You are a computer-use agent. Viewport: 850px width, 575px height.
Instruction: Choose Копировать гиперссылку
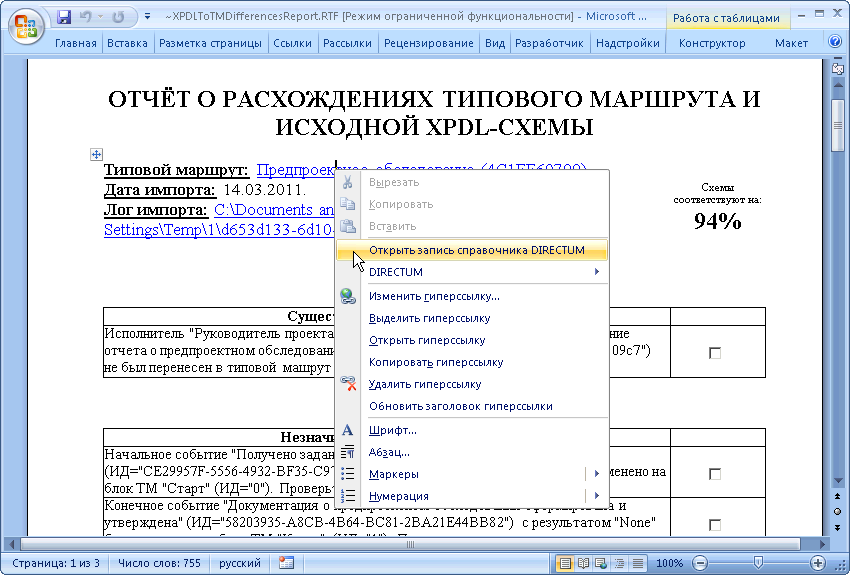[472, 362]
